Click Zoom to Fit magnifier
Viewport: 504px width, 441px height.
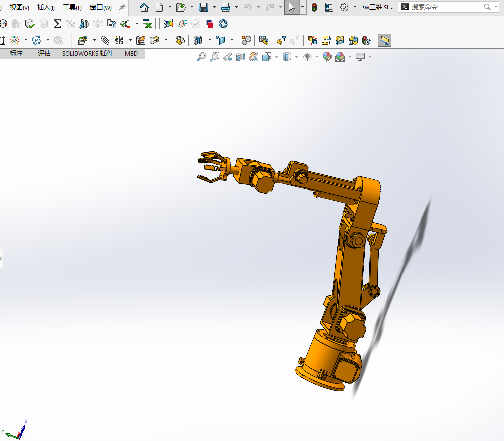coord(201,57)
